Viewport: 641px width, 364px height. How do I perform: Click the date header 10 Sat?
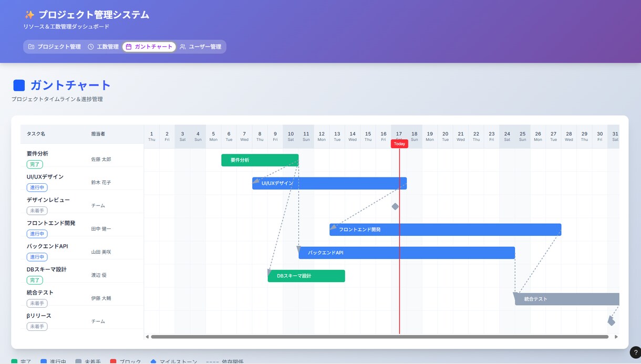pyautogui.click(x=291, y=137)
